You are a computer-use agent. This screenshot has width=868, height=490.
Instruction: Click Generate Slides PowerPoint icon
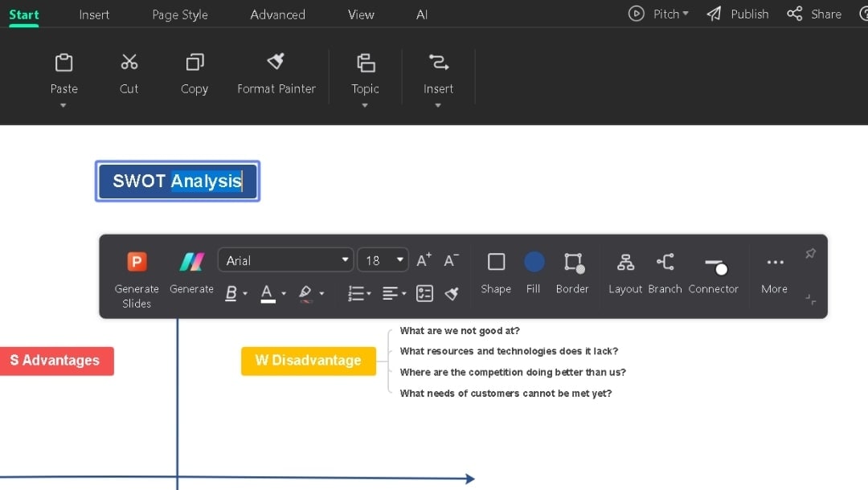[x=137, y=261]
